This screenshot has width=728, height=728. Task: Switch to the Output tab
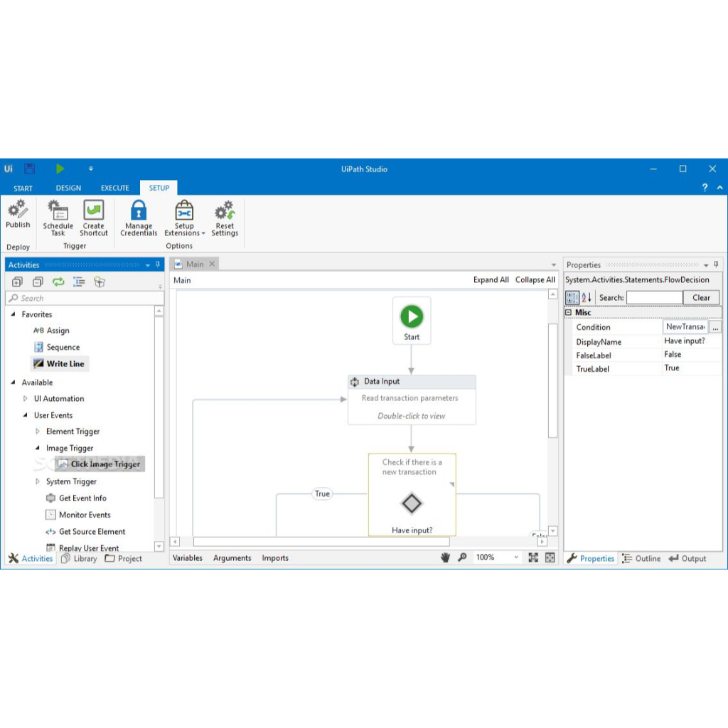(x=687, y=559)
